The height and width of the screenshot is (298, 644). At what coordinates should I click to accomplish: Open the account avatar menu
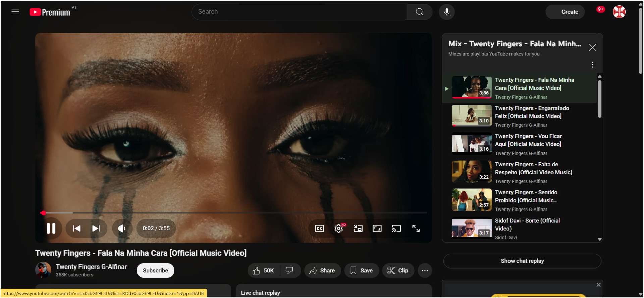coord(619,12)
